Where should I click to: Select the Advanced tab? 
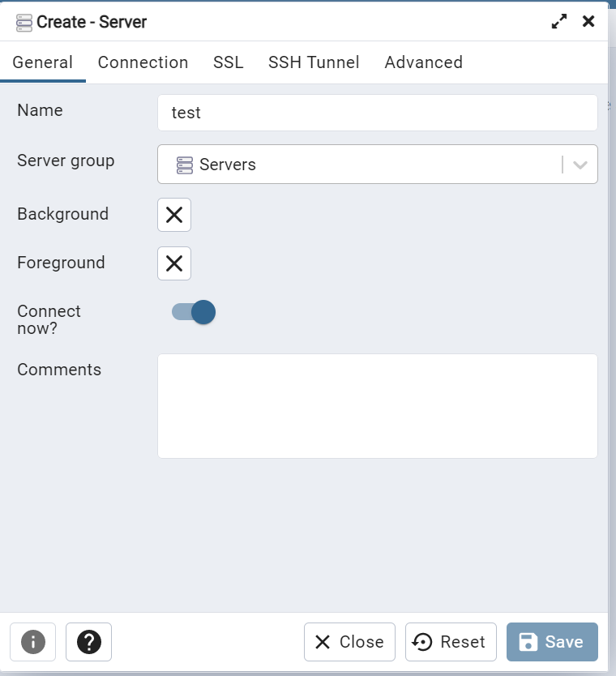click(423, 62)
